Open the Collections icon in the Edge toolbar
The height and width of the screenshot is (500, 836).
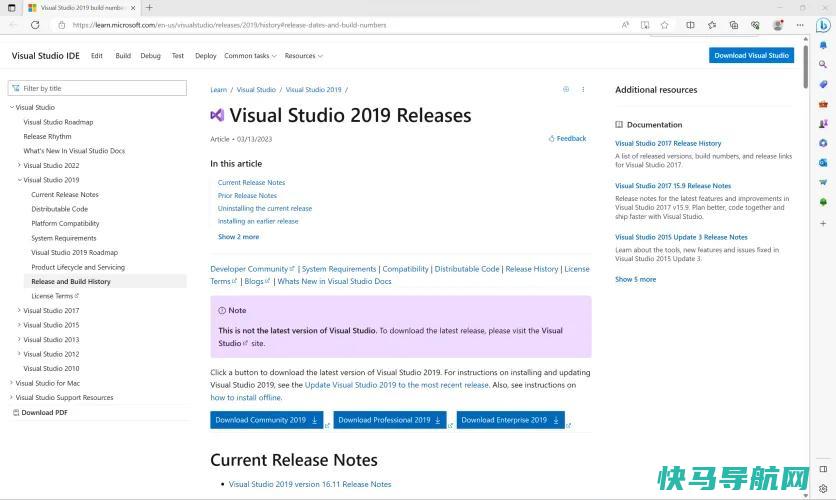(x=734, y=25)
